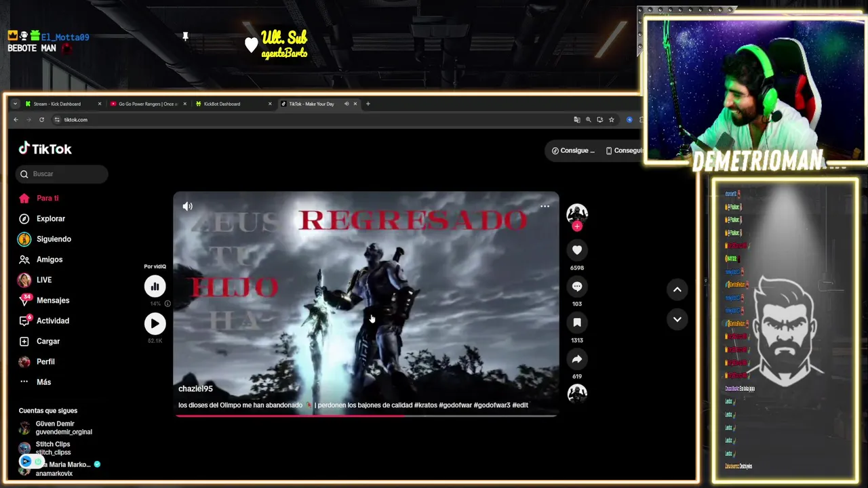This screenshot has height=488, width=868.
Task: Click the browser profile avatar icon
Action: 629,120
